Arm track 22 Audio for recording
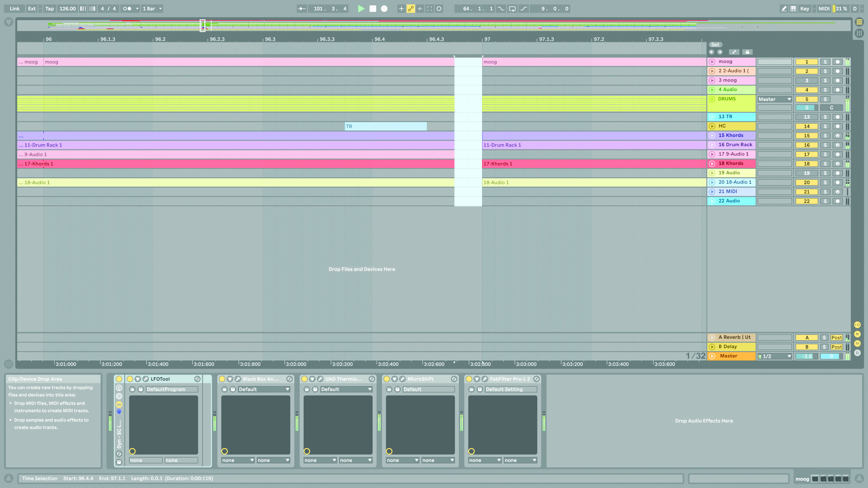The image size is (868, 488). click(x=838, y=201)
